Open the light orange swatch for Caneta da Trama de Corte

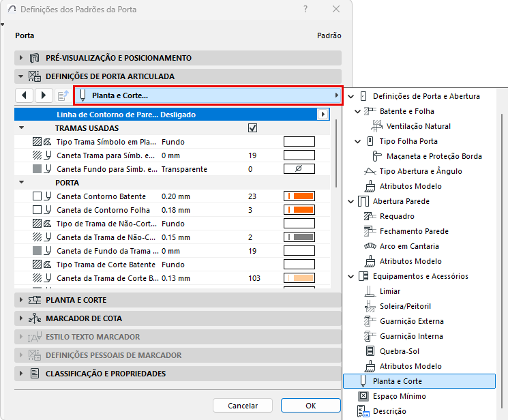tap(299, 277)
